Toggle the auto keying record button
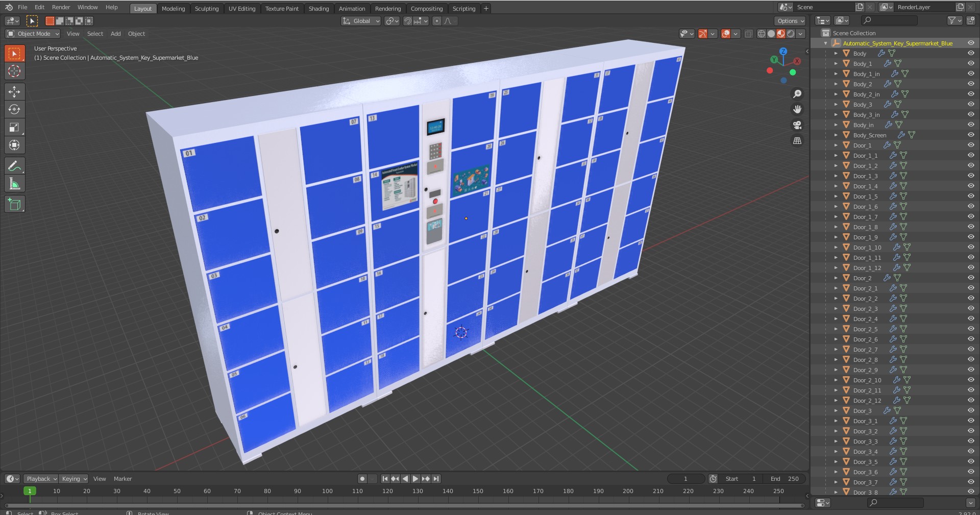 coord(362,479)
